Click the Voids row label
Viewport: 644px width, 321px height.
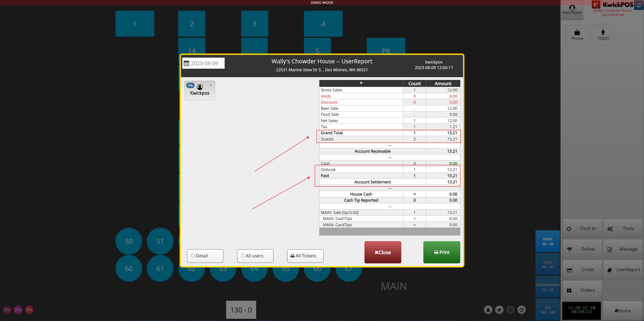tap(326, 96)
